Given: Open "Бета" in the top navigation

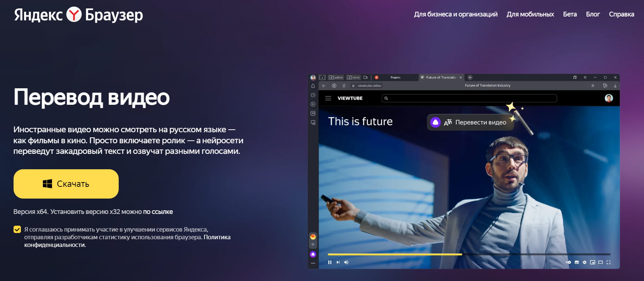Looking at the screenshot, I should point(570,14).
